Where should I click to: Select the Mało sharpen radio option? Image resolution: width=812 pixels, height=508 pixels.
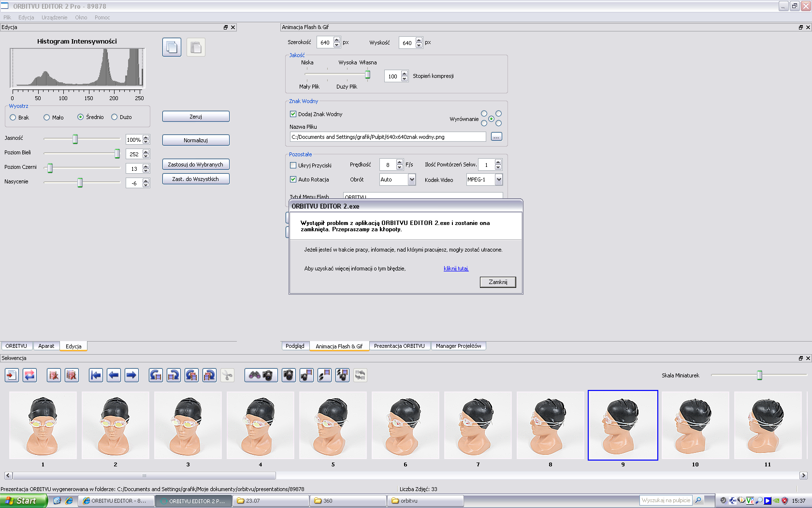coord(47,117)
